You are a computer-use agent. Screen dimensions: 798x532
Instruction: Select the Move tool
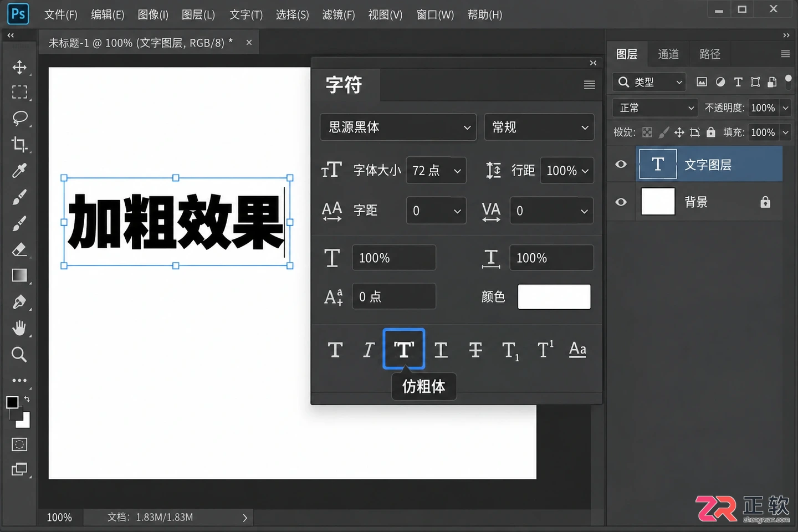pyautogui.click(x=19, y=68)
